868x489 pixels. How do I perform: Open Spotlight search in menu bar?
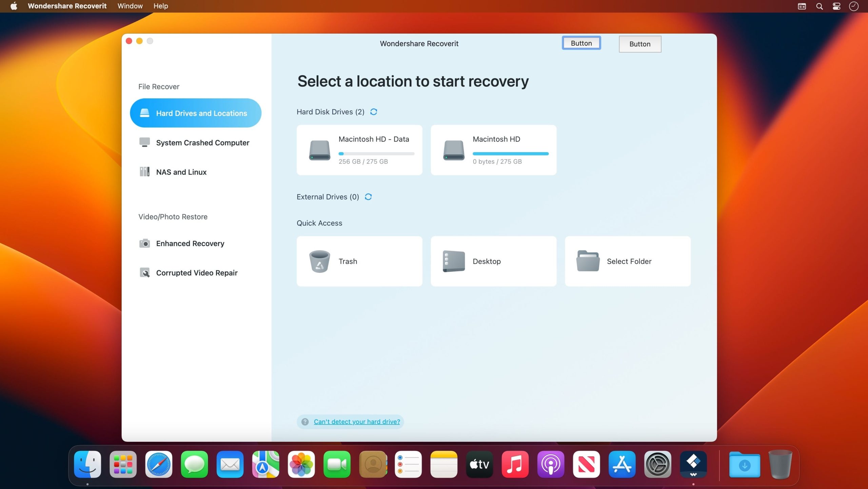[x=820, y=6]
